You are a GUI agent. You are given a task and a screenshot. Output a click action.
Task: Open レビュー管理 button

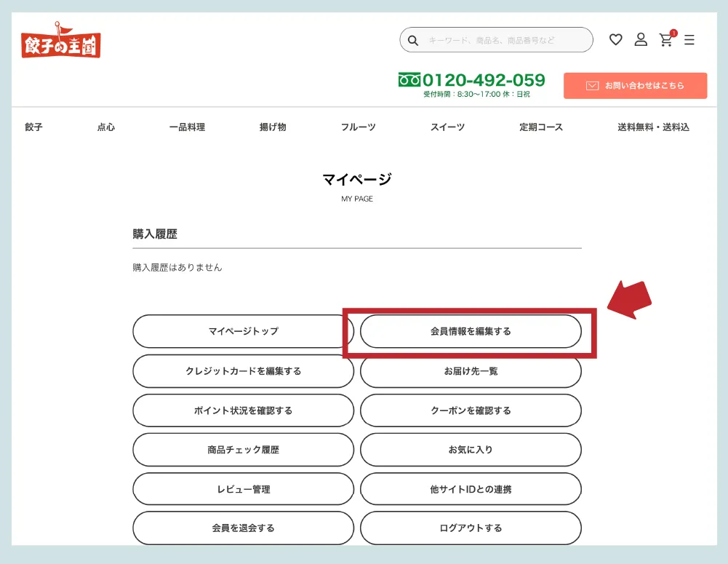[x=244, y=489]
